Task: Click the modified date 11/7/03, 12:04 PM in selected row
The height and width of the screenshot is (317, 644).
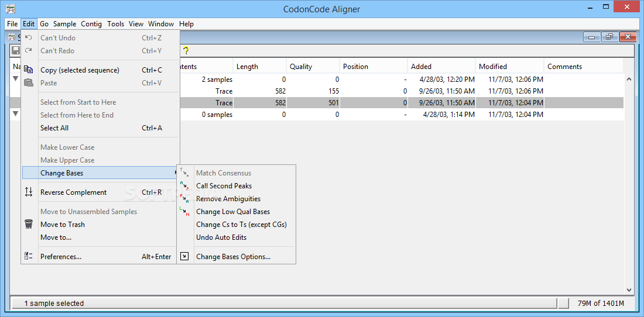Action: [x=516, y=102]
